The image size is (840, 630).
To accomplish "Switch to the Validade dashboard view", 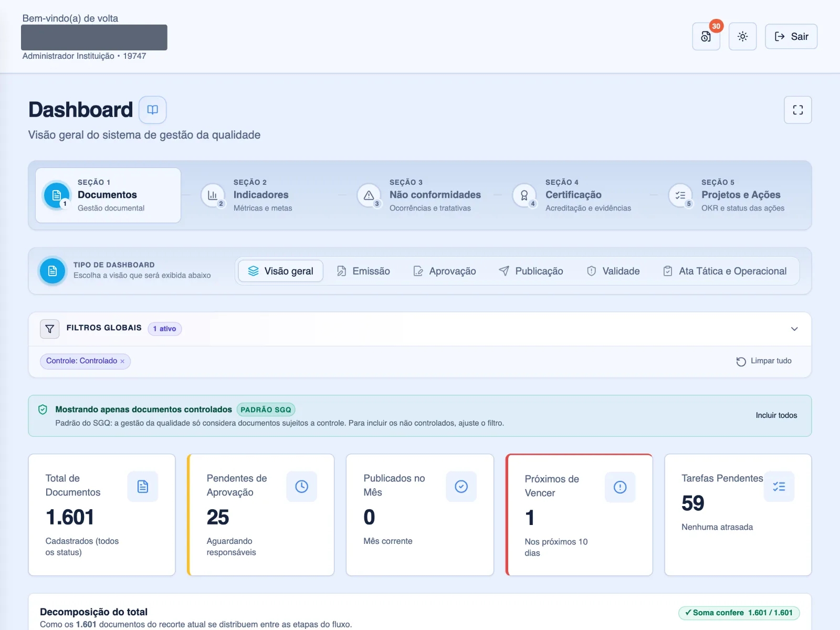I will tap(613, 271).
